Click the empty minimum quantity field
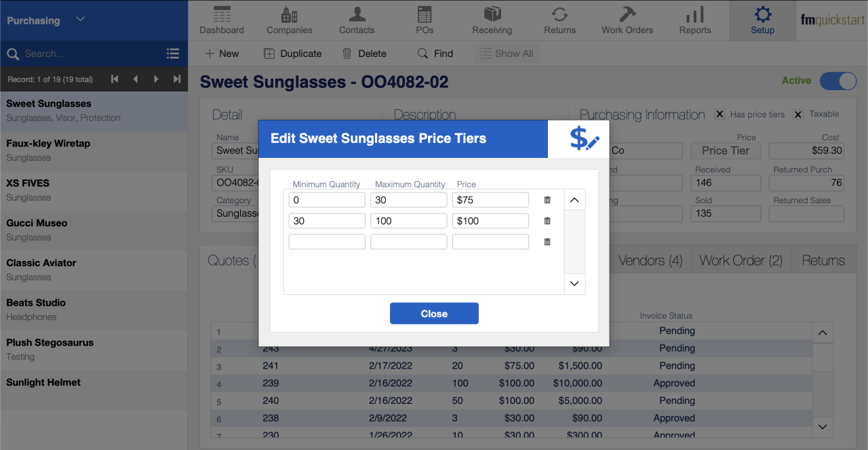 pyautogui.click(x=327, y=242)
